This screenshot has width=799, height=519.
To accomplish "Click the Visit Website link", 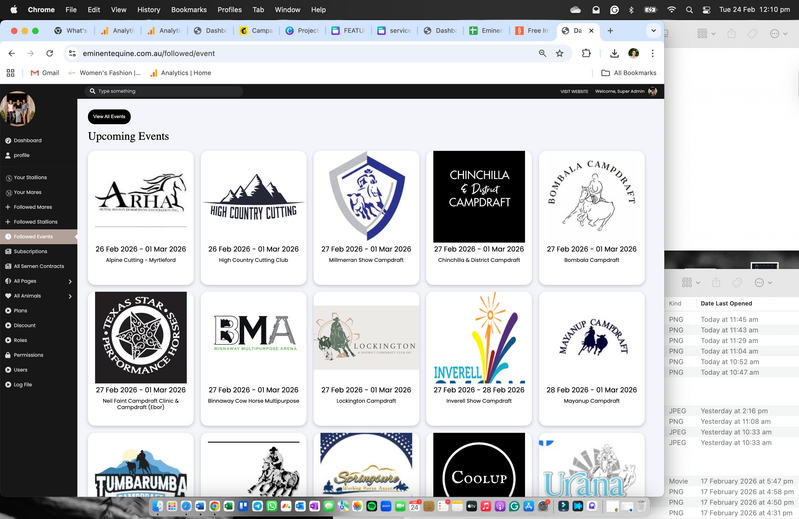I will click(574, 92).
